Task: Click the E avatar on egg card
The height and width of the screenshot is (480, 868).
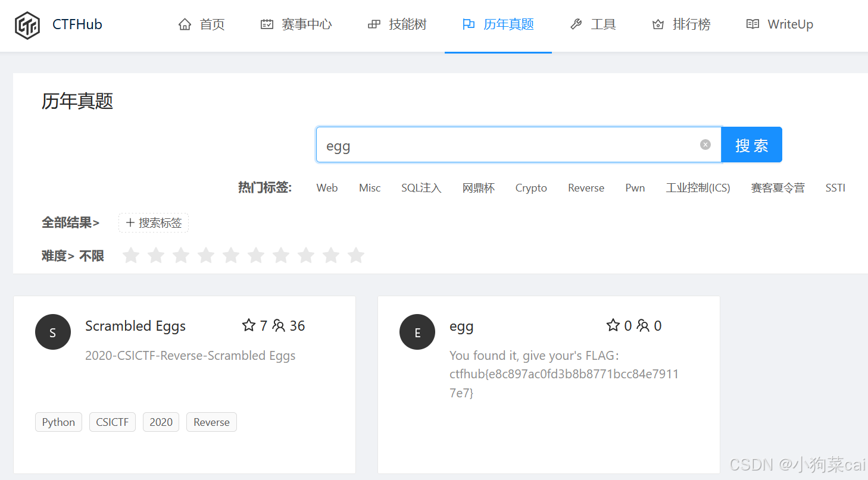Action: (417, 332)
